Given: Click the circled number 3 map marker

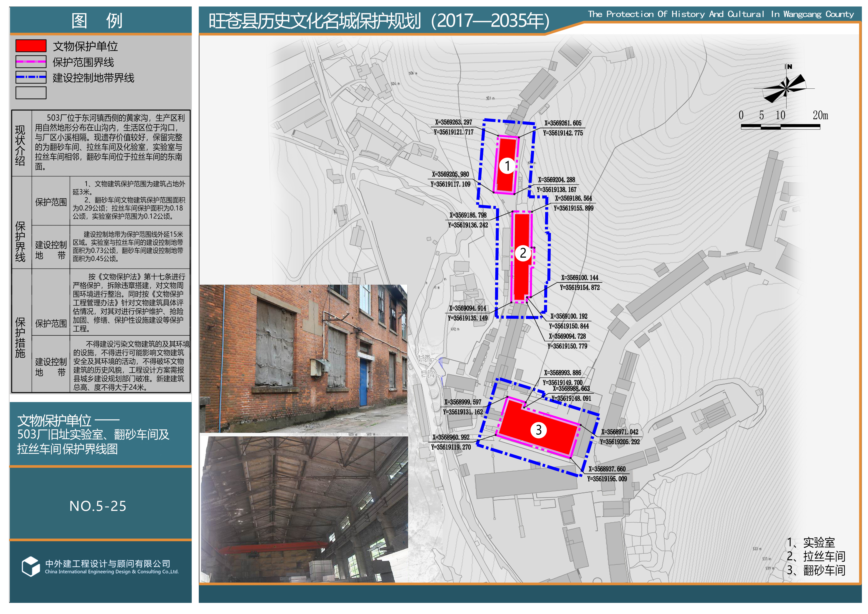Looking at the screenshot, I should (538, 430).
